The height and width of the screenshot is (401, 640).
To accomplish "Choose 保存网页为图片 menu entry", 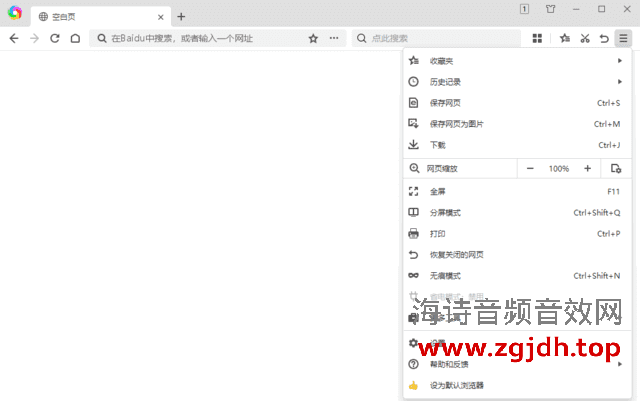I will coord(517,124).
